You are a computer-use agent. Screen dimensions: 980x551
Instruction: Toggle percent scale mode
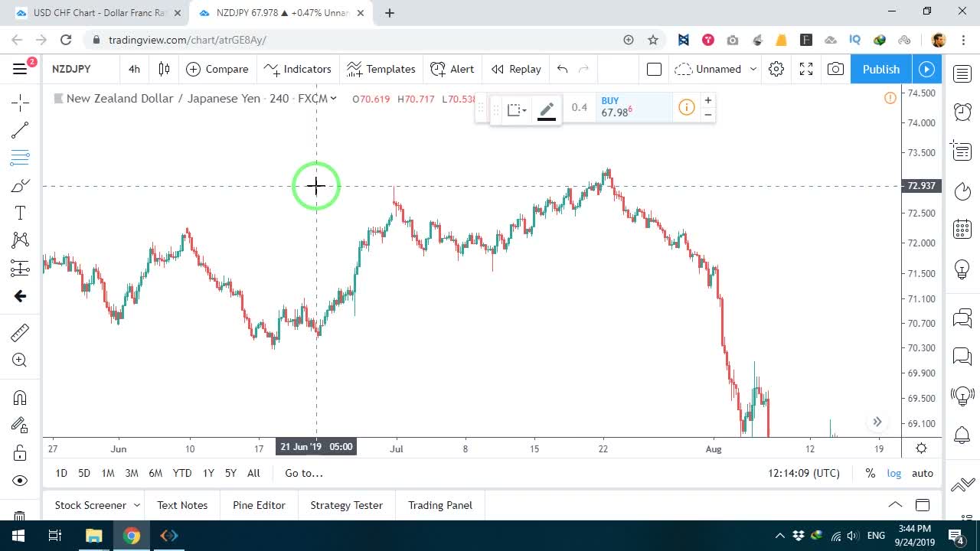[870, 473]
